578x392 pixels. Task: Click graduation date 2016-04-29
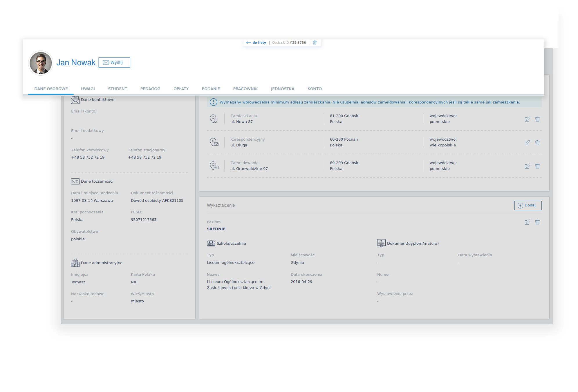pyautogui.click(x=301, y=282)
